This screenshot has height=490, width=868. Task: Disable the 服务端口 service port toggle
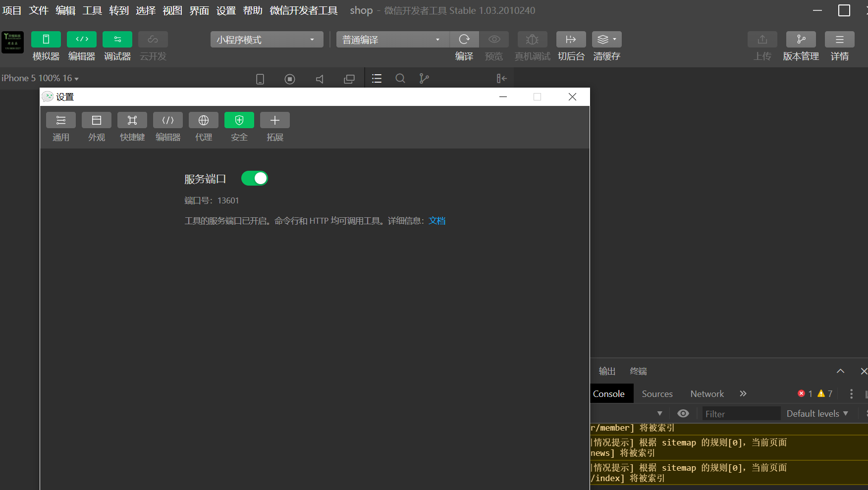click(x=254, y=178)
